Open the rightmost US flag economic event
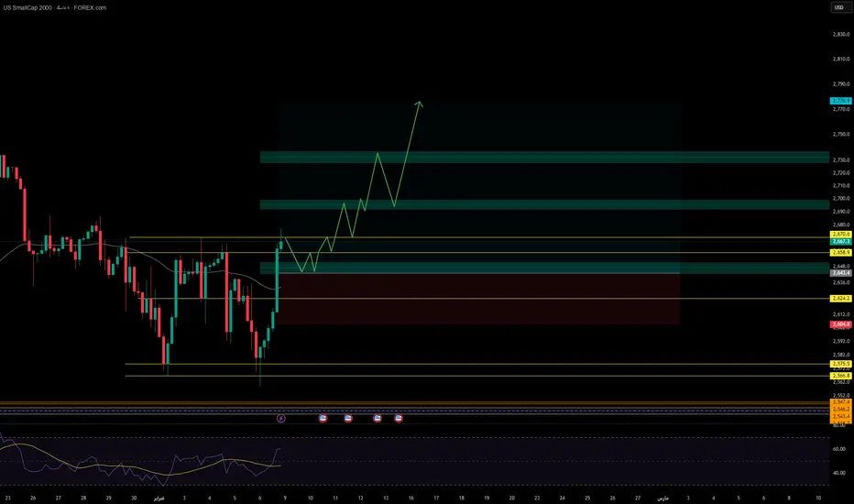 (x=399, y=419)
